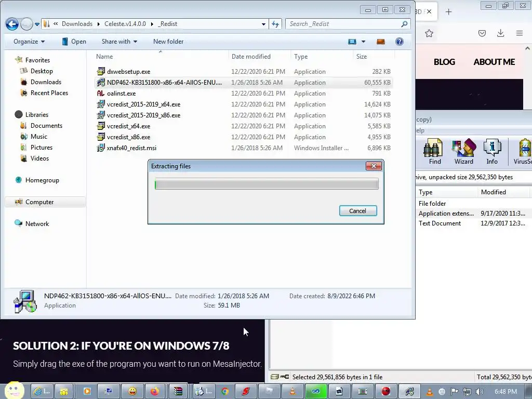Screen dimensions: 532x399
Task: Click the WinRAR Wizard icon
Action: click(x=463, y=152)
